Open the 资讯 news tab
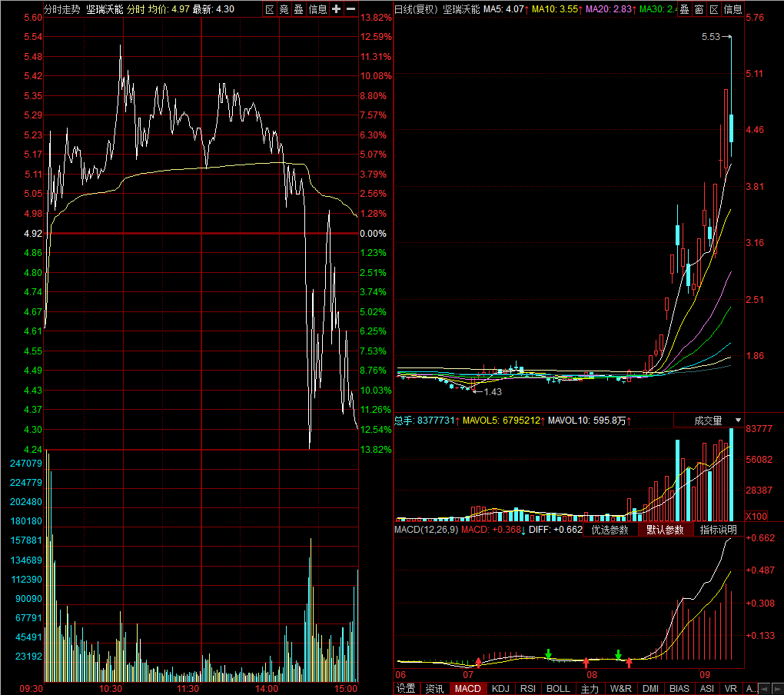784x695 pixels. (x=434, y=689)
